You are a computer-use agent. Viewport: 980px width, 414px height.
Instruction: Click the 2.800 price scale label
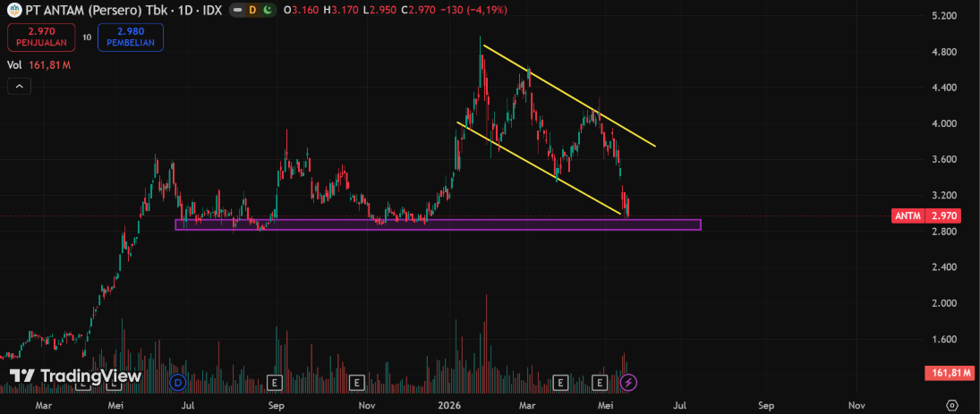point(943,232)
